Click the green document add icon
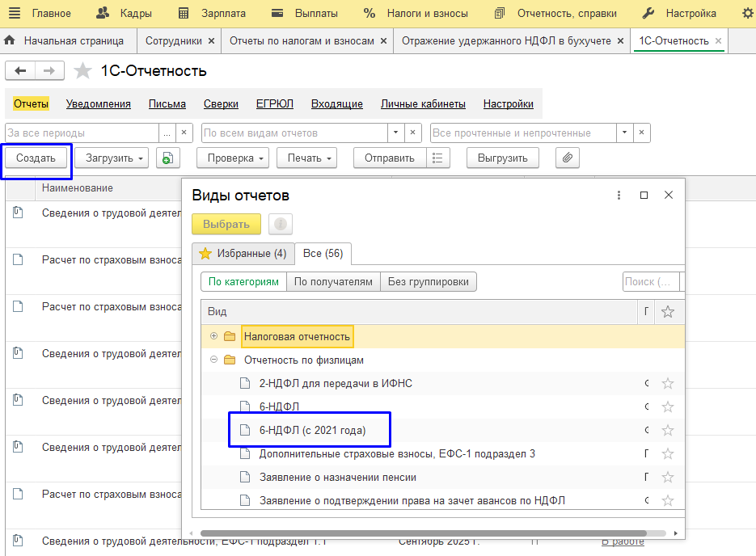 pos(167,158)
